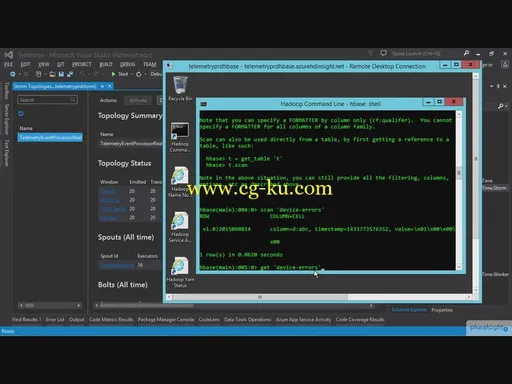Open the Output tab at the bottom

77,319
